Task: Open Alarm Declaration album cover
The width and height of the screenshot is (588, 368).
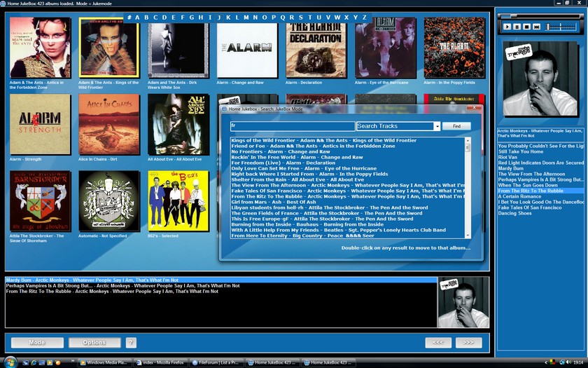Action: (x=316, y=50)
